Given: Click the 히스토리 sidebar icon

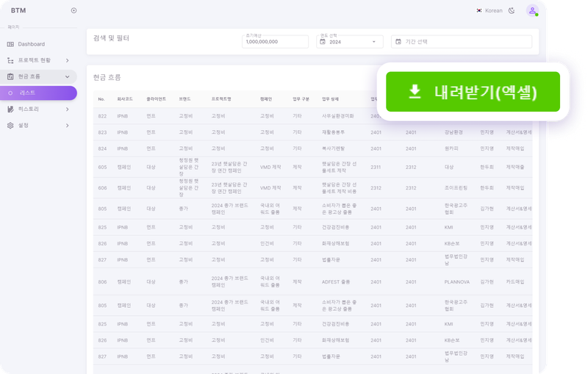Looking at the screenshot, I should pos(10,109).
